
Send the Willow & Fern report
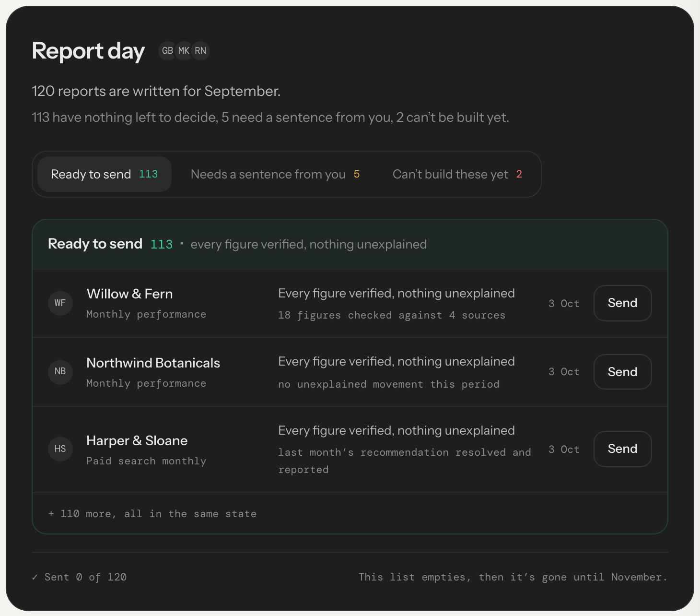tap(622, 303)
